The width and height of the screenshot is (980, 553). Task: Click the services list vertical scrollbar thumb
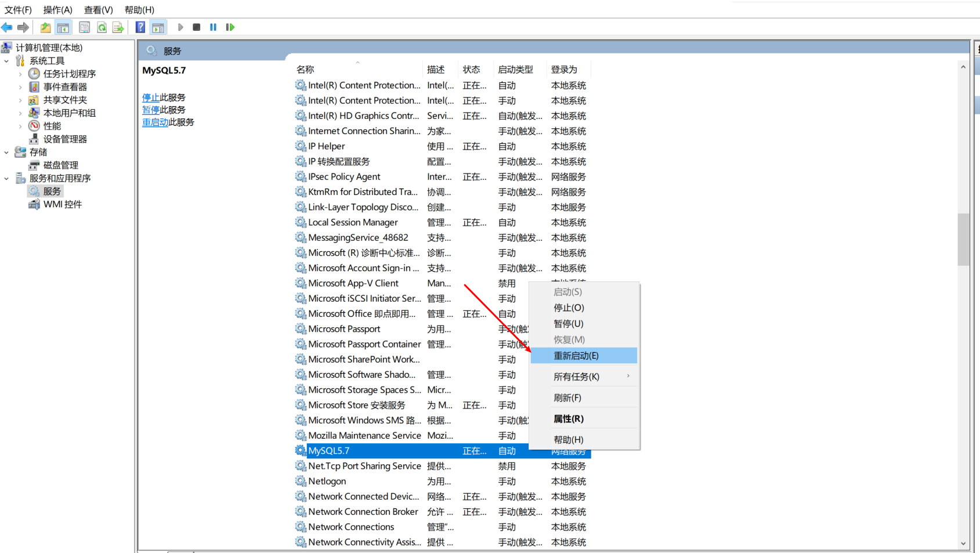click(963, 239)
